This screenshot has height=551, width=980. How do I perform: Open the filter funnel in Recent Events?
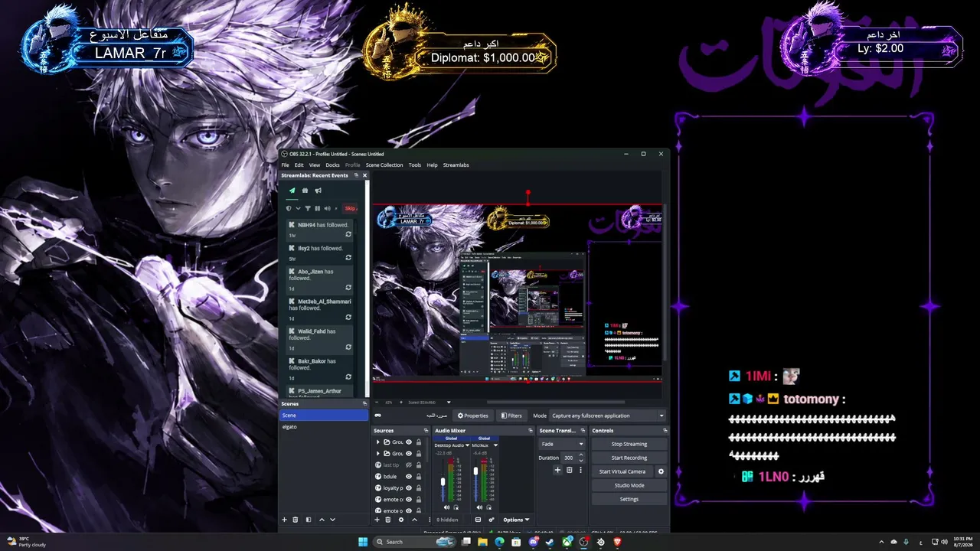(308, 208)
